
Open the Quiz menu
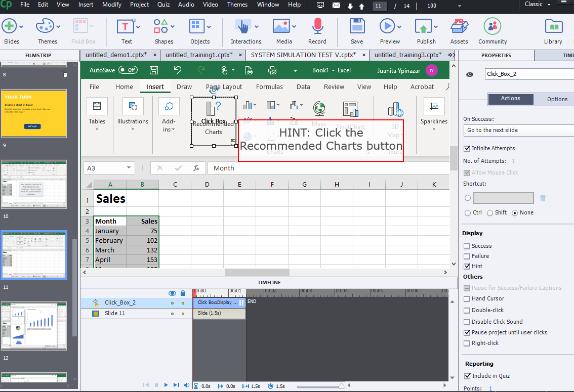point(163,5)
